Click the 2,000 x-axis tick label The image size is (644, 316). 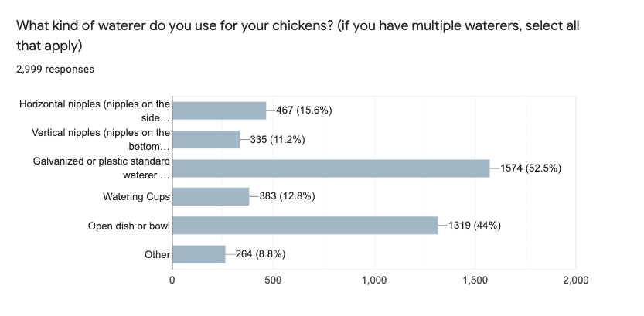click(576, 280)
